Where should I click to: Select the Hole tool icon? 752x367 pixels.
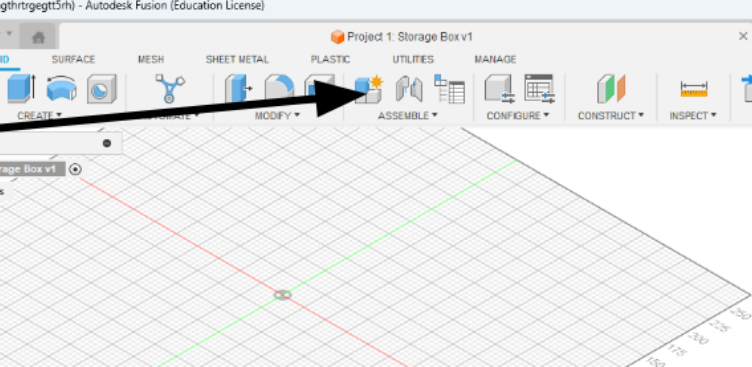(x=102, y=89)
